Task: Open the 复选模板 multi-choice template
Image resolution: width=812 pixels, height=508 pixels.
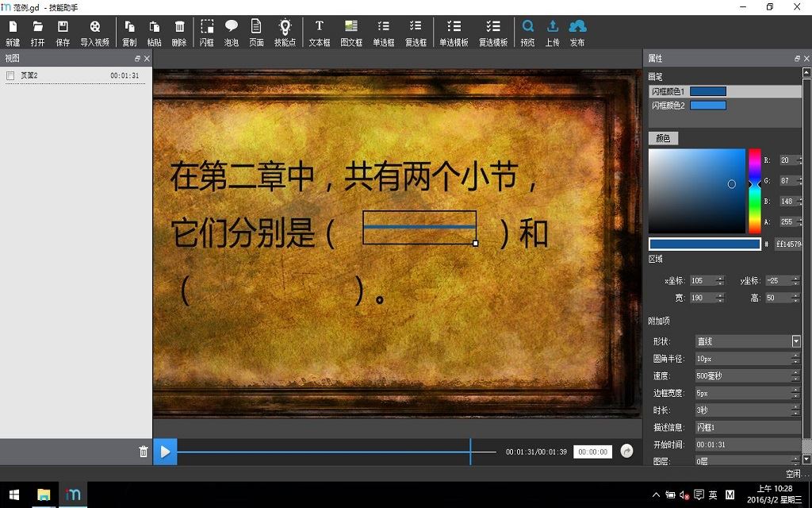Action: 493,33
